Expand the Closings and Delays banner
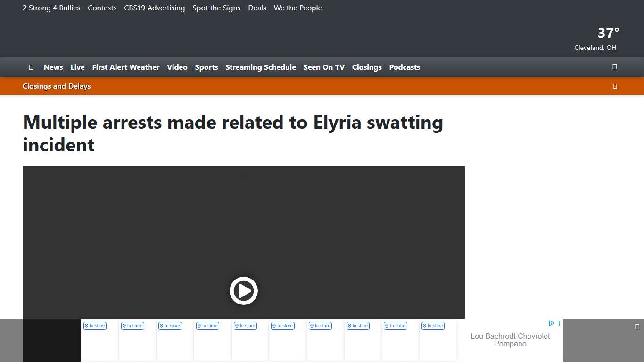This screenshot has width=644, height=362. [57, 86]
